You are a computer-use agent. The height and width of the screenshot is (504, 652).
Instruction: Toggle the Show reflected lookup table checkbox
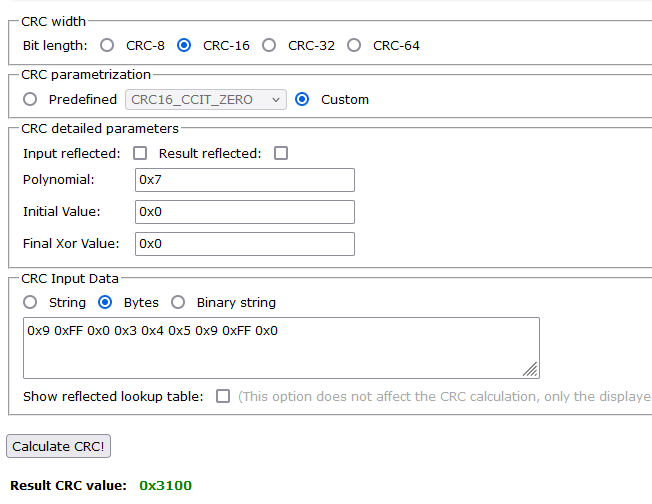[x=223, y=396]
